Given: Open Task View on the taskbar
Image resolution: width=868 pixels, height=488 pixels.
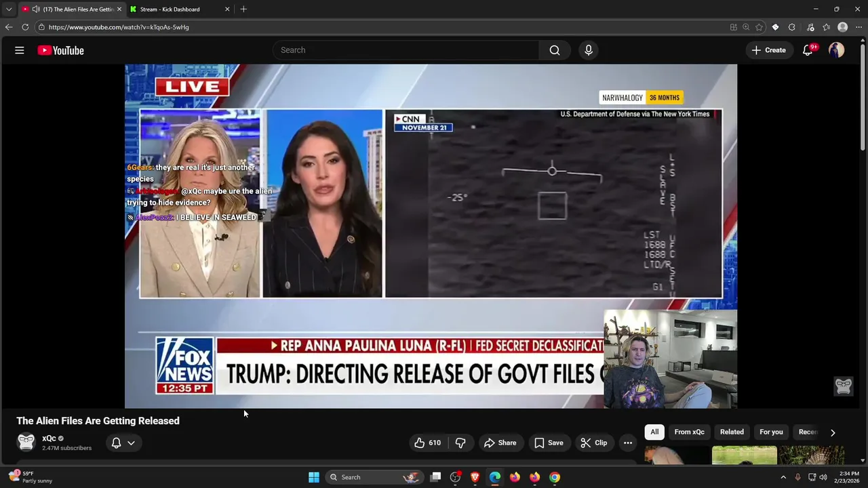Looking at the screenshot, I should pos(435,477).
